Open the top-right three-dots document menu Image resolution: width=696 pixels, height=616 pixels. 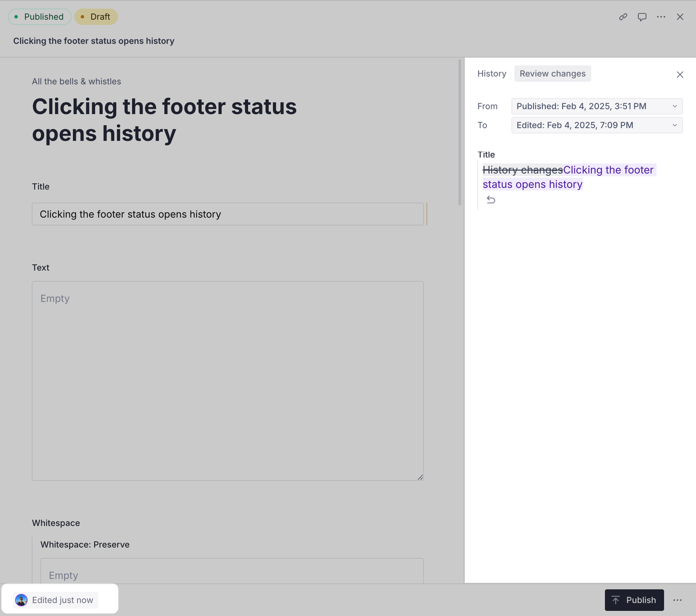click(x=661, y=17)
